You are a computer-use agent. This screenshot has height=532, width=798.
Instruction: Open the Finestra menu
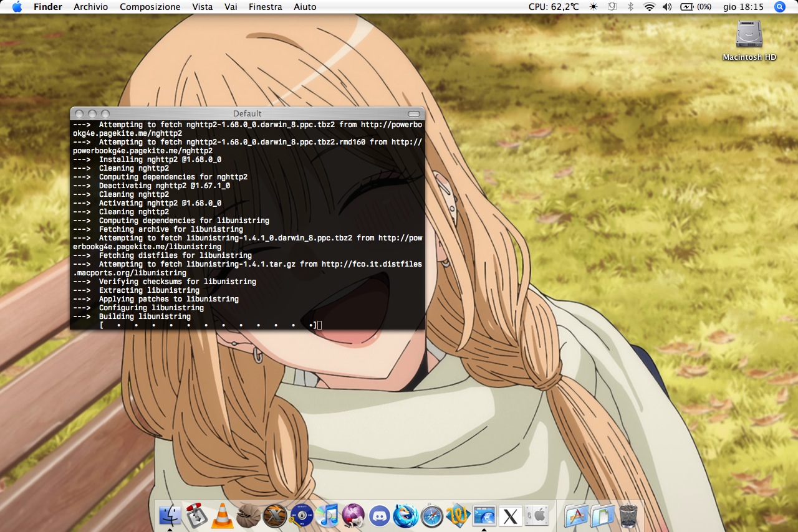[265, 7]
